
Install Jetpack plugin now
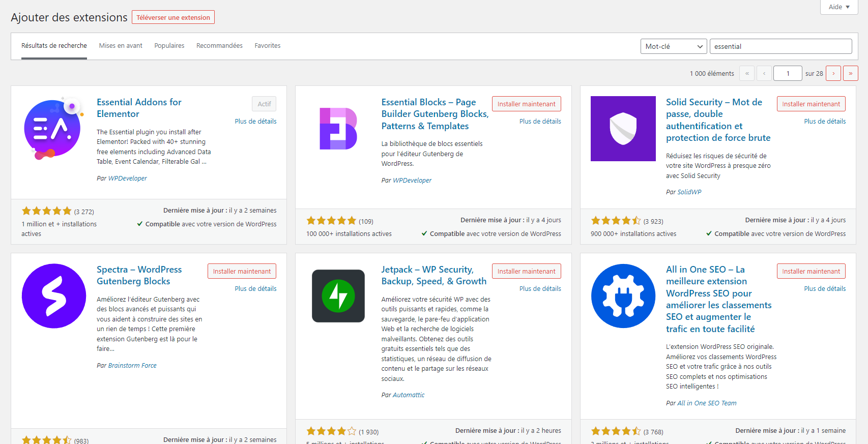point(527,271)
